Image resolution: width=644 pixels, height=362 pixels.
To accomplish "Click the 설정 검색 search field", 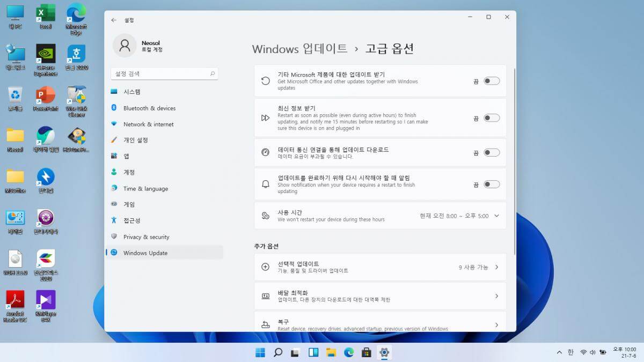I will point(164,73).
